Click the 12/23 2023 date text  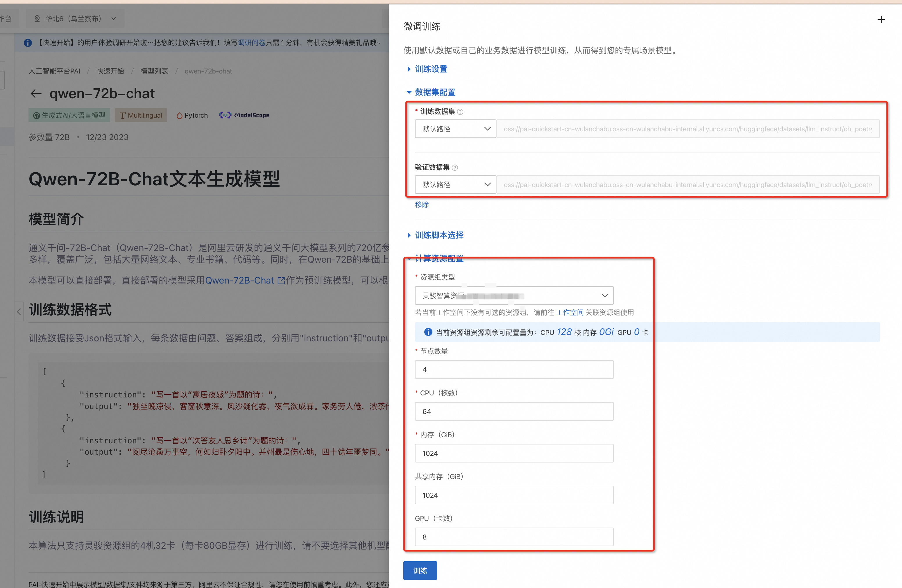(x=107, y=137)
